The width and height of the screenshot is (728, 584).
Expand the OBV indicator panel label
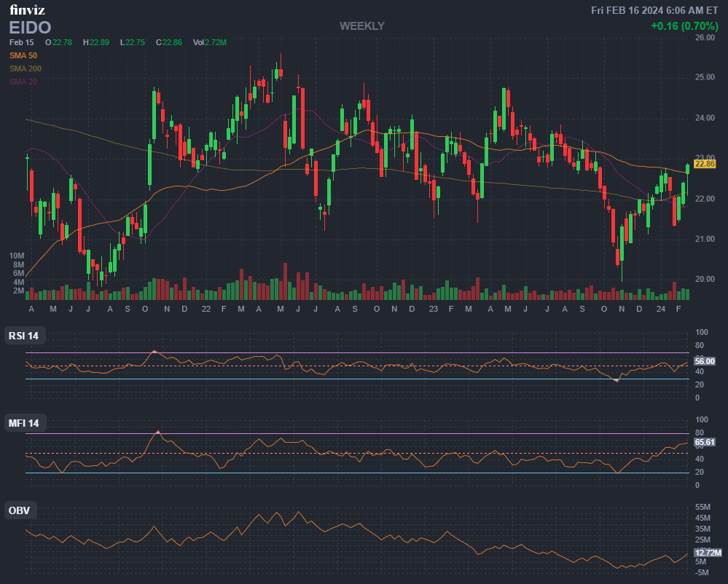click(x=19, y=510)
